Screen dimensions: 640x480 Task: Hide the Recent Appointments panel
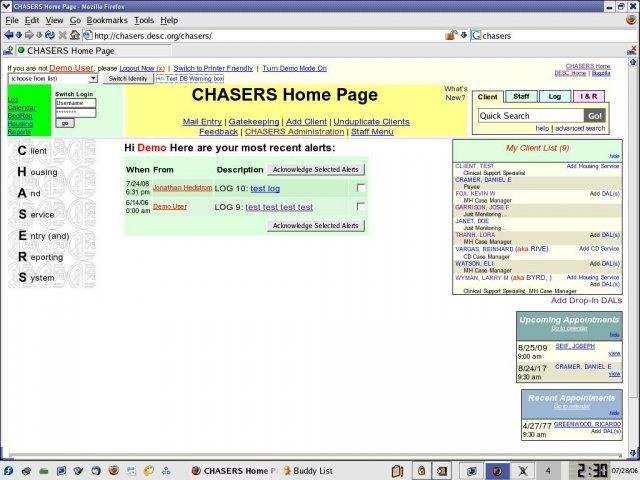point(614,413)
